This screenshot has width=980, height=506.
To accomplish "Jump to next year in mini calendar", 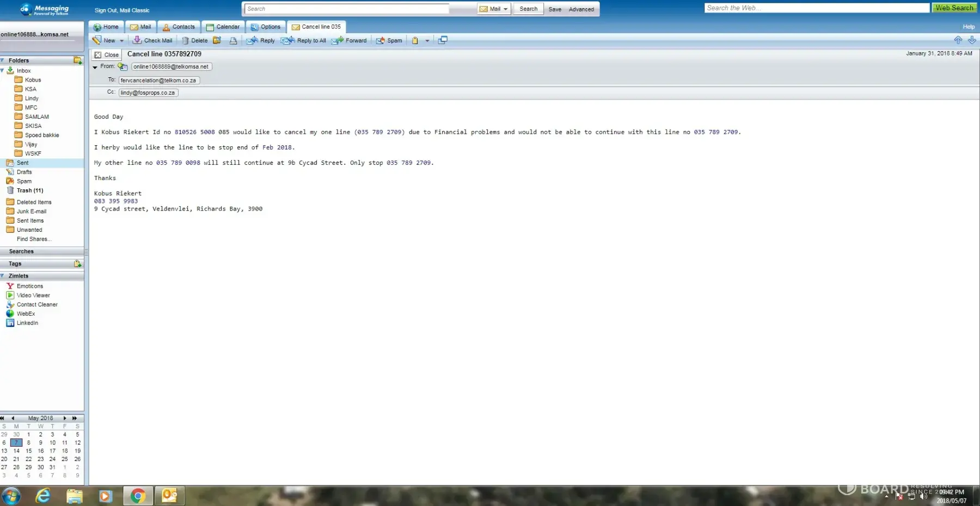I will tap(75, 418).
